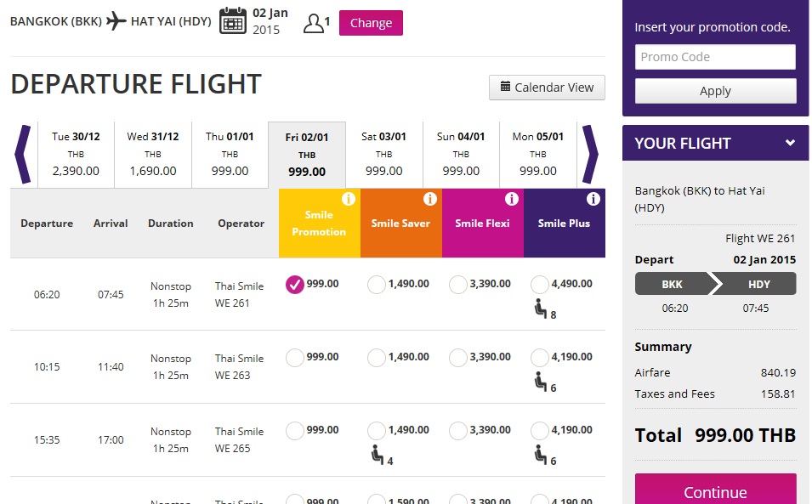The width and height of the screenshot is (812, 504).
Task: Open Calendar View
Action: (x=547, y=88)
